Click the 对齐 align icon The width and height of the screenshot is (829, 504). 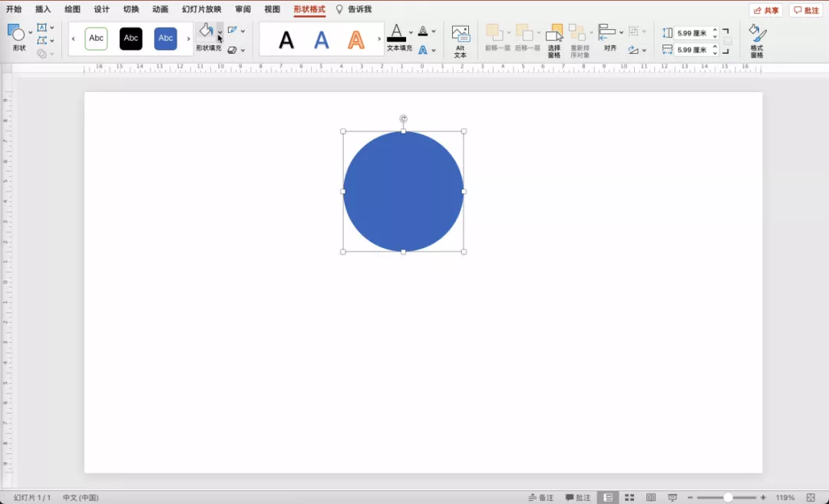click(607, 32)
